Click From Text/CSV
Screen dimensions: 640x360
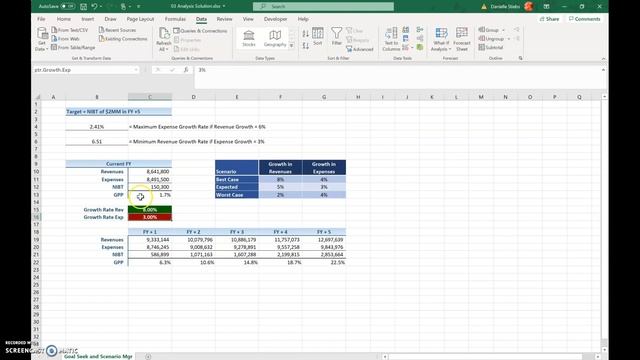pos(70,30)
